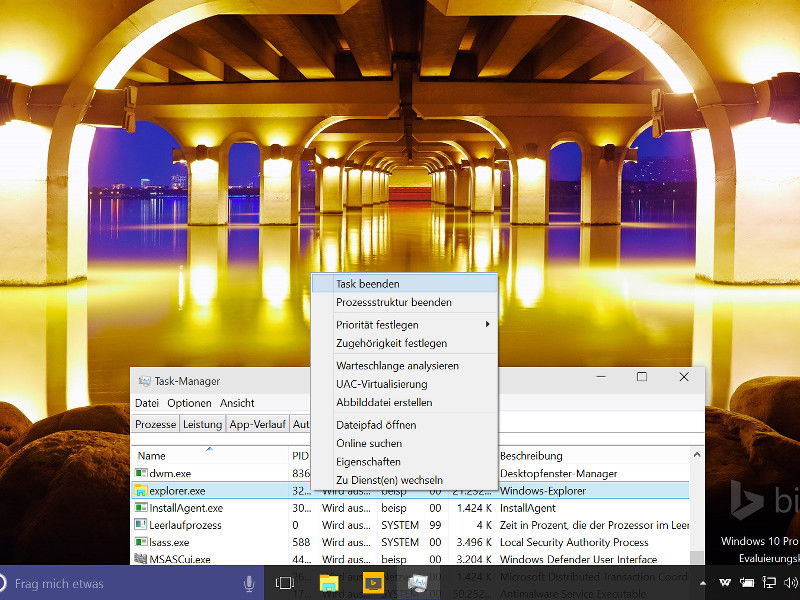
Task: Open 'Eigenschaften' from context menu
Action: pos(404,461)
